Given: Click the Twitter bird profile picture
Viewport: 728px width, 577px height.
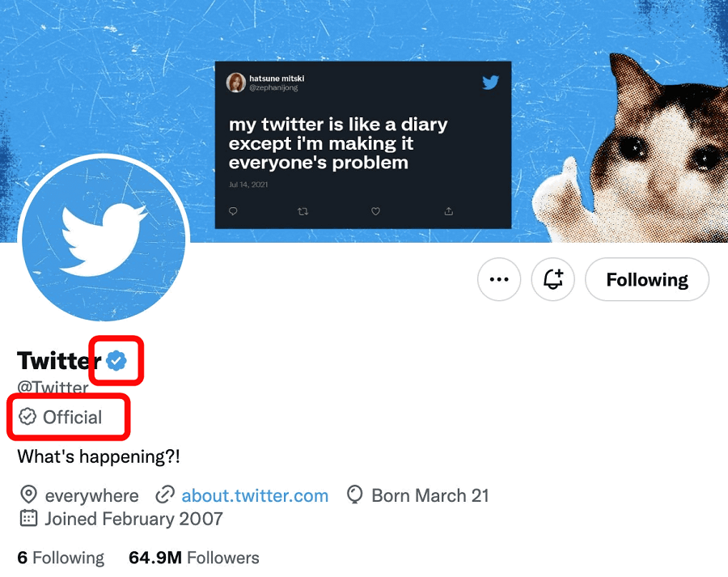Looking at the screenshot, I should (104, 239).
